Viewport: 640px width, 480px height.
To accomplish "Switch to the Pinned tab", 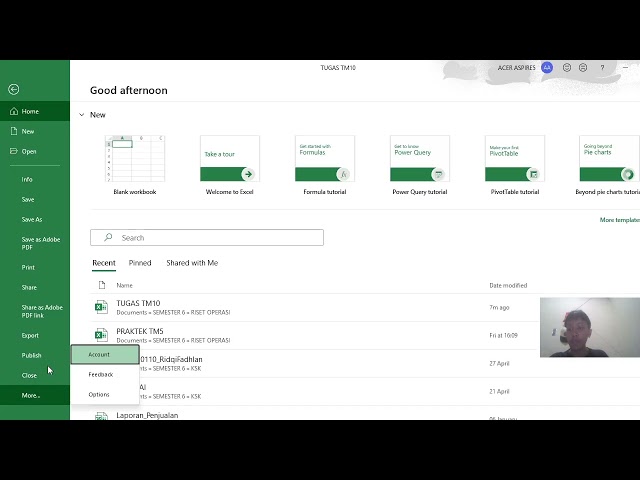I will pos(140,263).
